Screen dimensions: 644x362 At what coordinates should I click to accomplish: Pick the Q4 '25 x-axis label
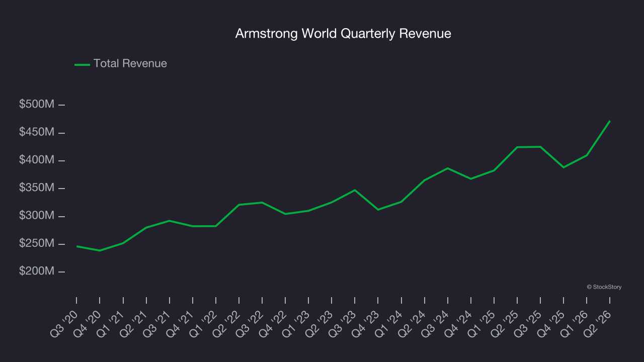550,324
